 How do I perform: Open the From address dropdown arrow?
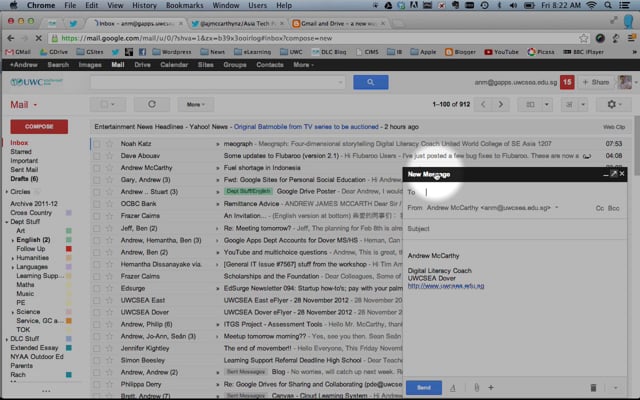click(557, 208)
